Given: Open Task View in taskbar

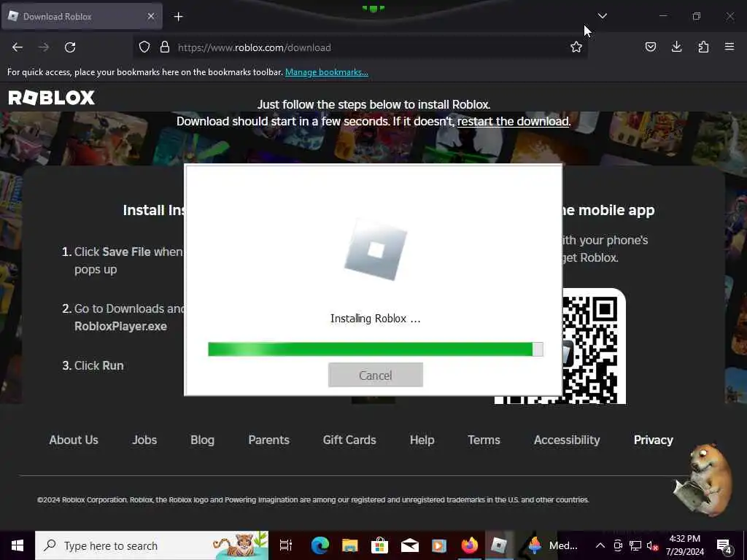Looking at the screenshot, I should point(286,545).
